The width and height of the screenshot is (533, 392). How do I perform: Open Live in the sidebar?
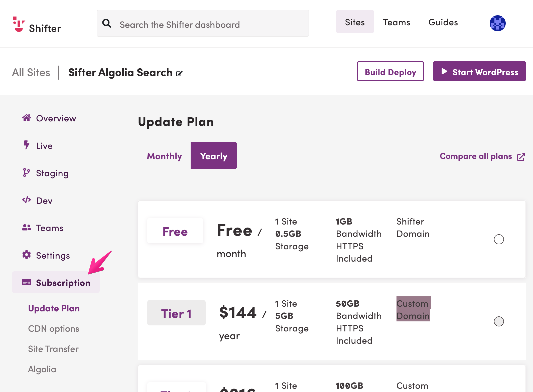pyautogui.click(x=44, y=146)
